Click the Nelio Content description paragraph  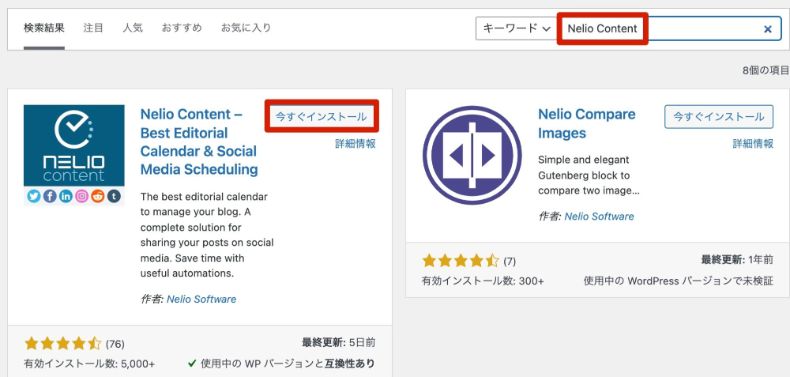coord(207,235)
